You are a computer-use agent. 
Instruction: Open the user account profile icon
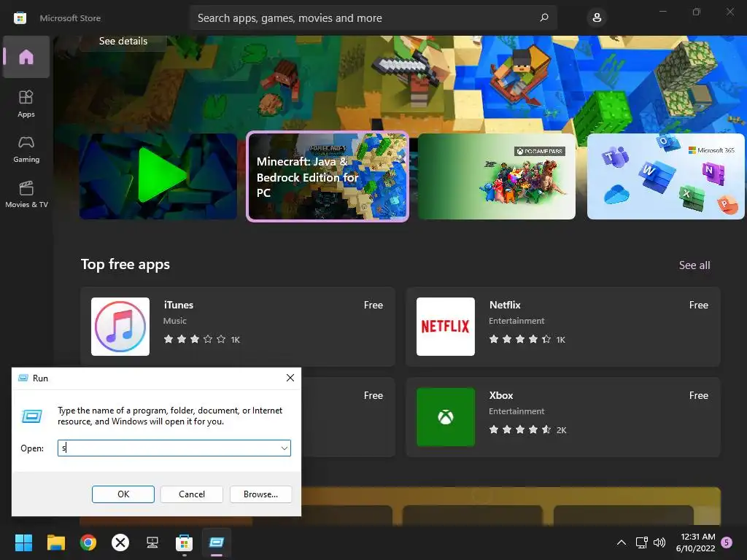pyautogui.click(x=597, y=17)
